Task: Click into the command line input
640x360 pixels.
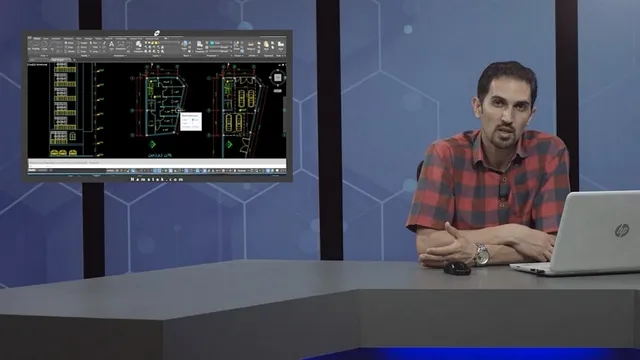Action: (157, 166)
